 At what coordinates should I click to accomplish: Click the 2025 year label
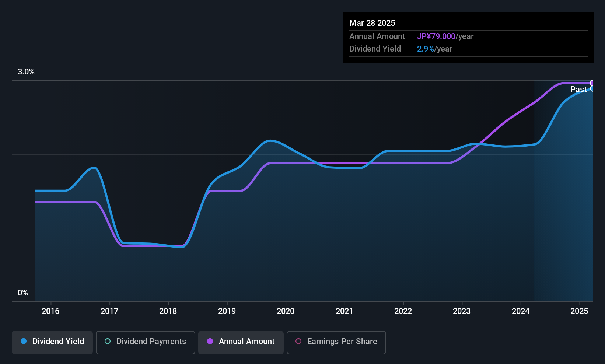(579, 311)
